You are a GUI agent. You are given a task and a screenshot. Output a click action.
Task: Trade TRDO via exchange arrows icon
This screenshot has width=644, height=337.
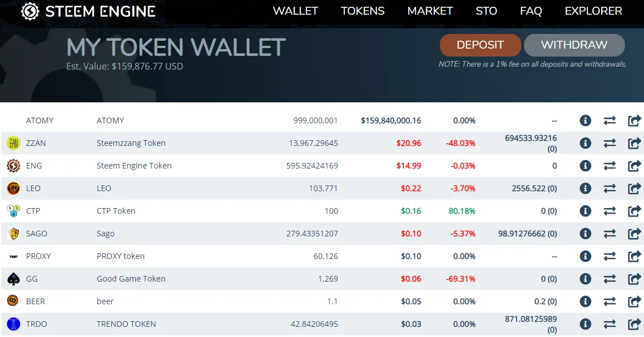click(610, 324)
